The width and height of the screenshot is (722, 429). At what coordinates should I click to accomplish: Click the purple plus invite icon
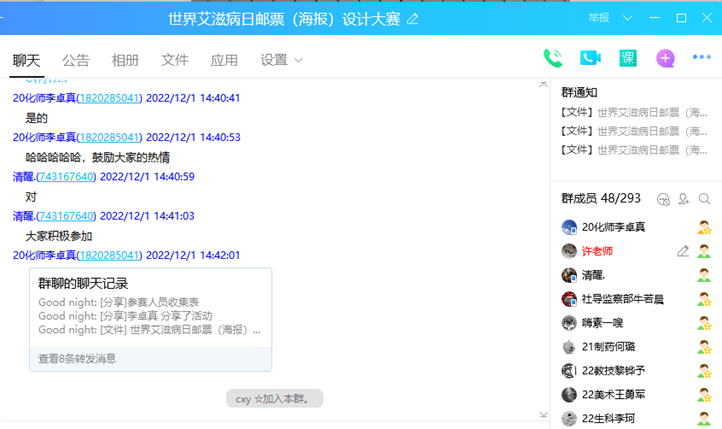coord(665,58)
